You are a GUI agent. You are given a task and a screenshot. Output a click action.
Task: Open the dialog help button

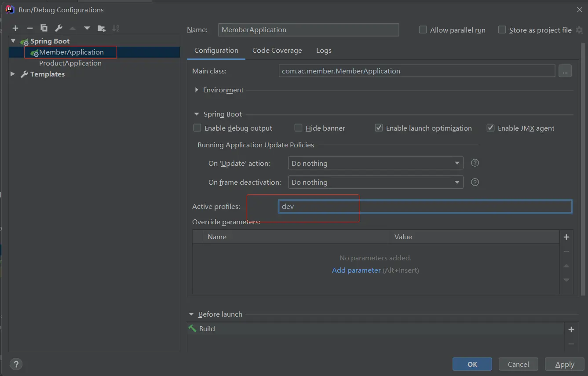coord(16,364)
